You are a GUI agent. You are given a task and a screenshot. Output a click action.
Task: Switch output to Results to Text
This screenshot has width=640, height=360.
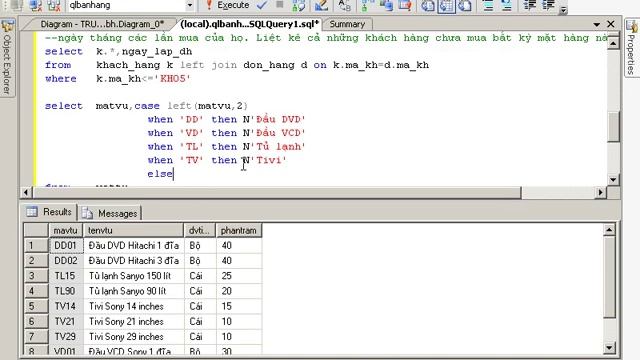427,5
